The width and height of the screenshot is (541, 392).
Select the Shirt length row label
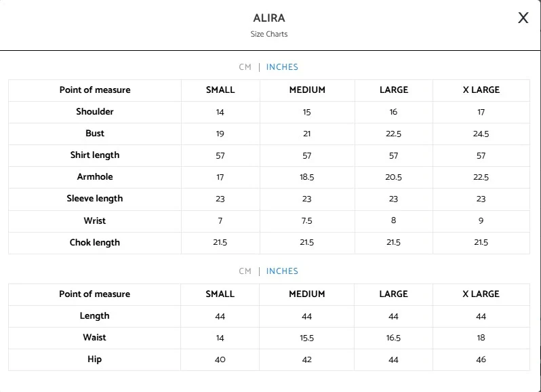point(95,155)
